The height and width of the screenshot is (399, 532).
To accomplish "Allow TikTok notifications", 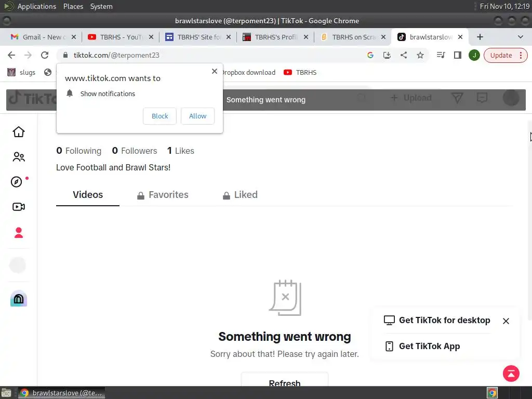I will (x=197, y=116).
